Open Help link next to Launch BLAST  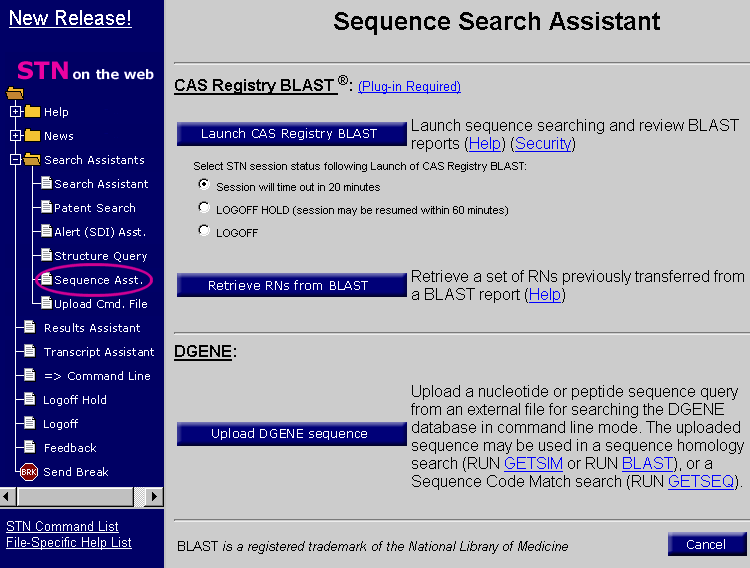pos(485,143)
